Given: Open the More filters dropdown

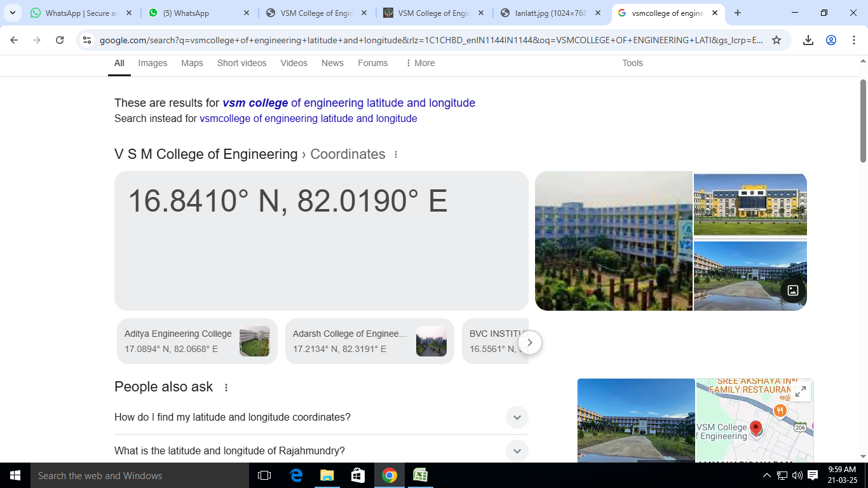Looking at the screenshot, I should pos(420,63).
